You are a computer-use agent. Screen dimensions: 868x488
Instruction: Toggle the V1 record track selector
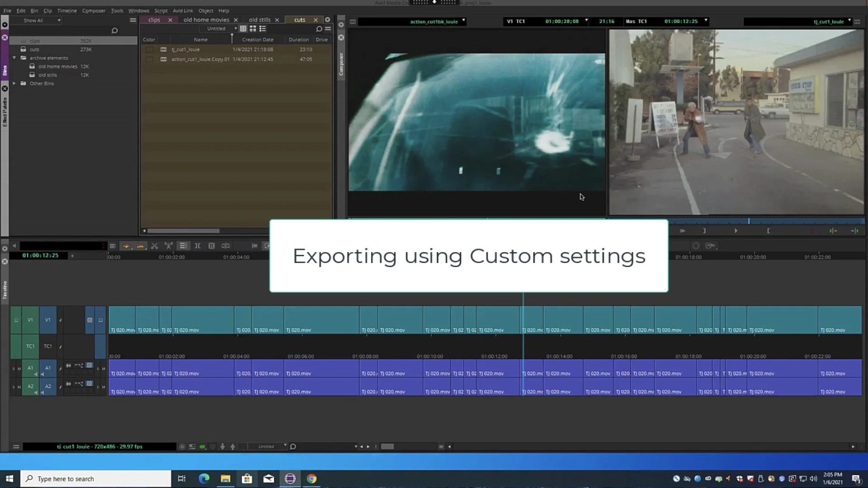[47, 320]
